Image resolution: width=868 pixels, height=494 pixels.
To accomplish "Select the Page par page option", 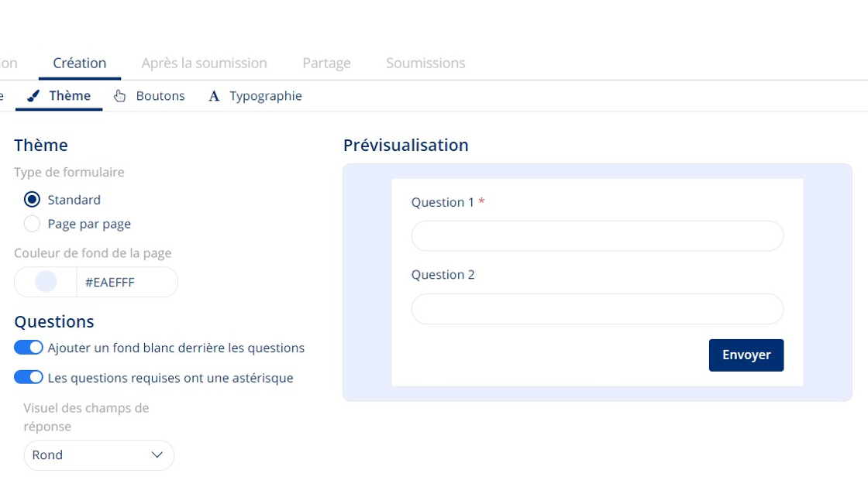I will click(x=32, y=224).
